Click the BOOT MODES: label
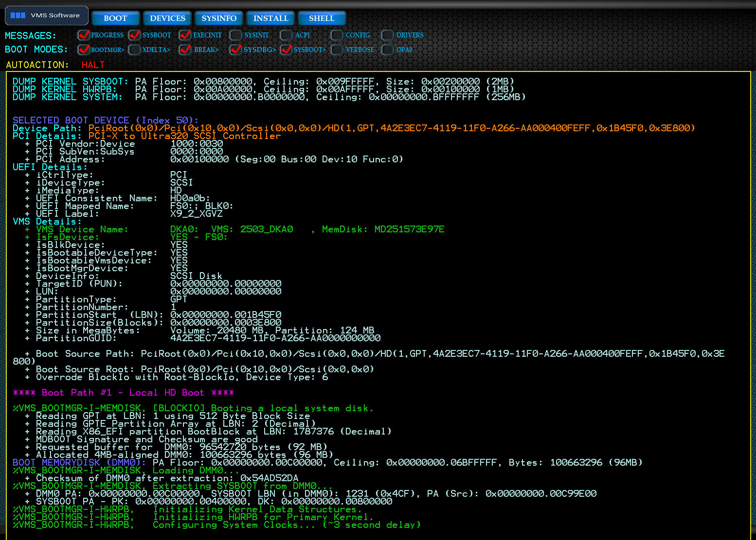756x540 pixels. (x=36, y=49)
